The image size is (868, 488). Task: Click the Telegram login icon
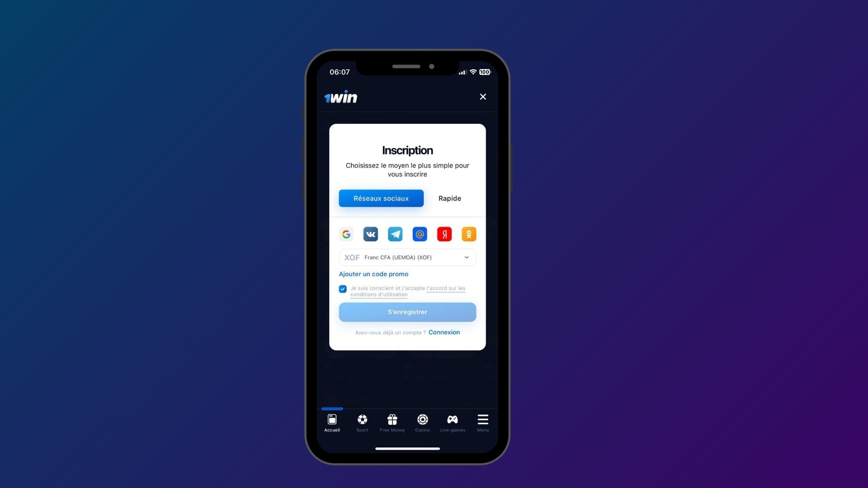395,234
